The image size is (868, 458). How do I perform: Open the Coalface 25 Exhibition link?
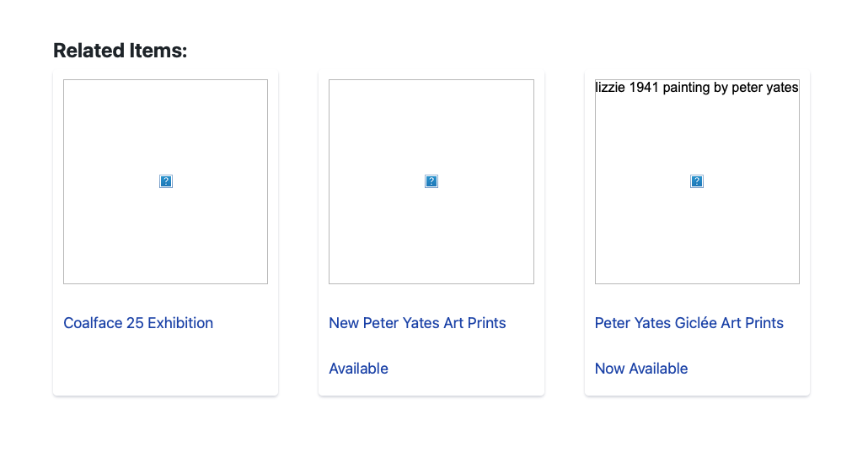pyautogui.click(x=138, y=323)
